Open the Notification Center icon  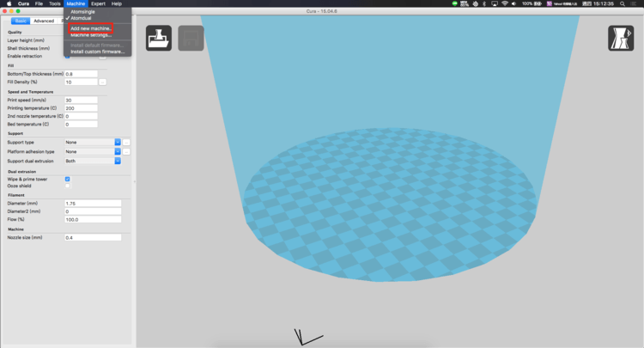(x=634, y=3)
